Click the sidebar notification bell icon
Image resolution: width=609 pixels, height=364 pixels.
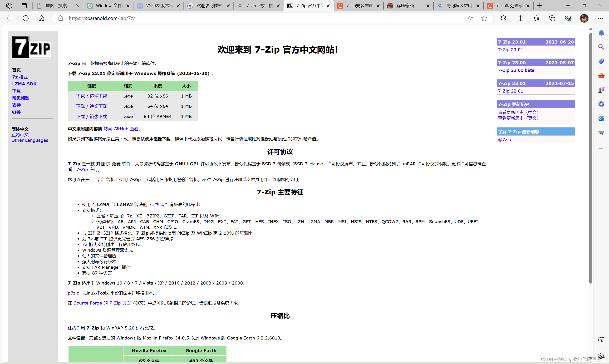tap(601, 33)
